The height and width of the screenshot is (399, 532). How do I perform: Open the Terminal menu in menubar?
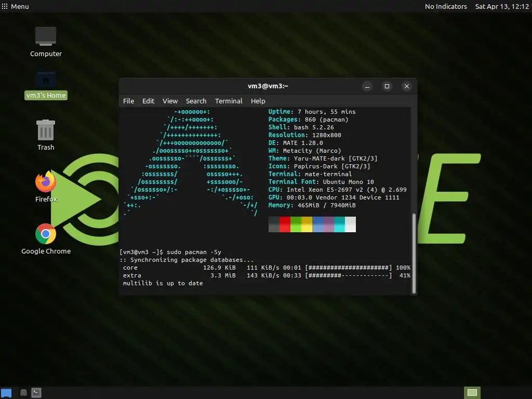pos(229,101)
